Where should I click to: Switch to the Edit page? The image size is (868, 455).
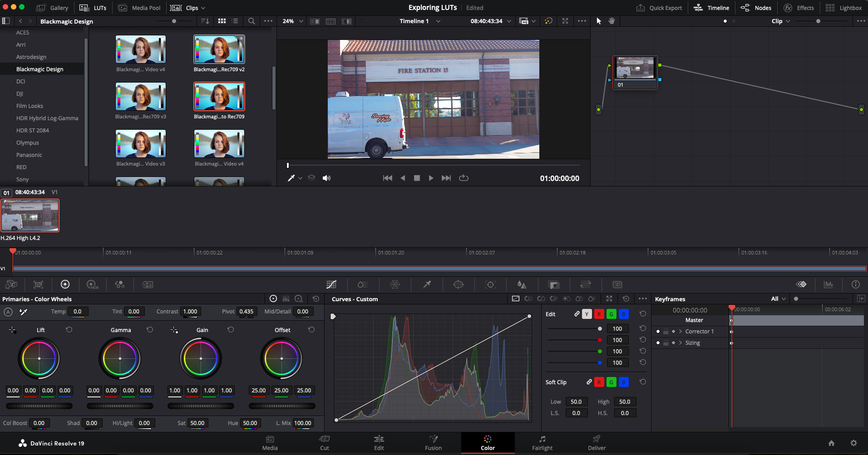(x=379, y=443)
